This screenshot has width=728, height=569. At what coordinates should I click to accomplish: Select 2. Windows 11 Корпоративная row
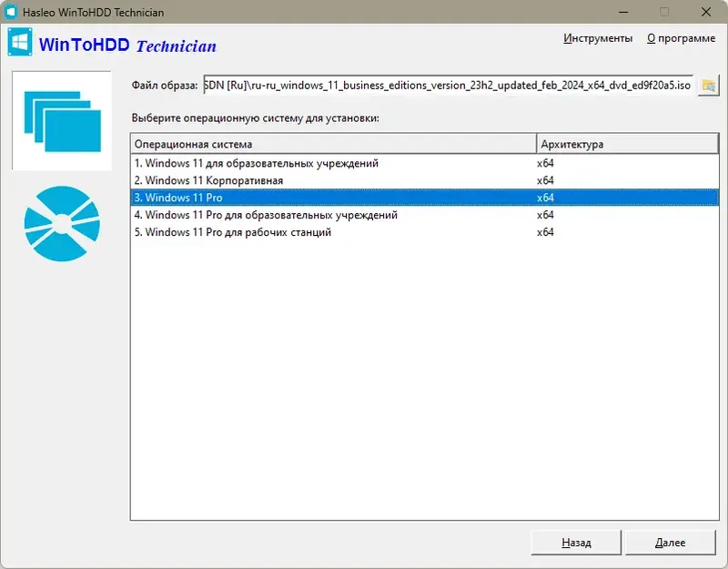(x=424, y=180)
